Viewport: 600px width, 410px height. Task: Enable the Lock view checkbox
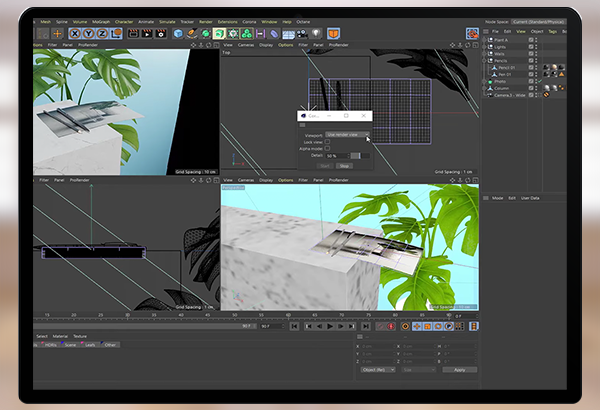click(x=327, y=142)
